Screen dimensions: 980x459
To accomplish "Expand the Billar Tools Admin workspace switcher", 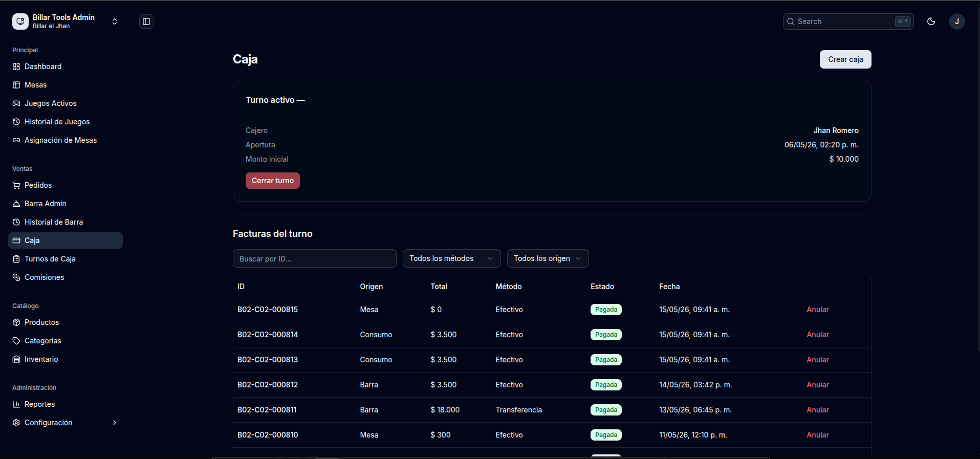I will 66,21.
